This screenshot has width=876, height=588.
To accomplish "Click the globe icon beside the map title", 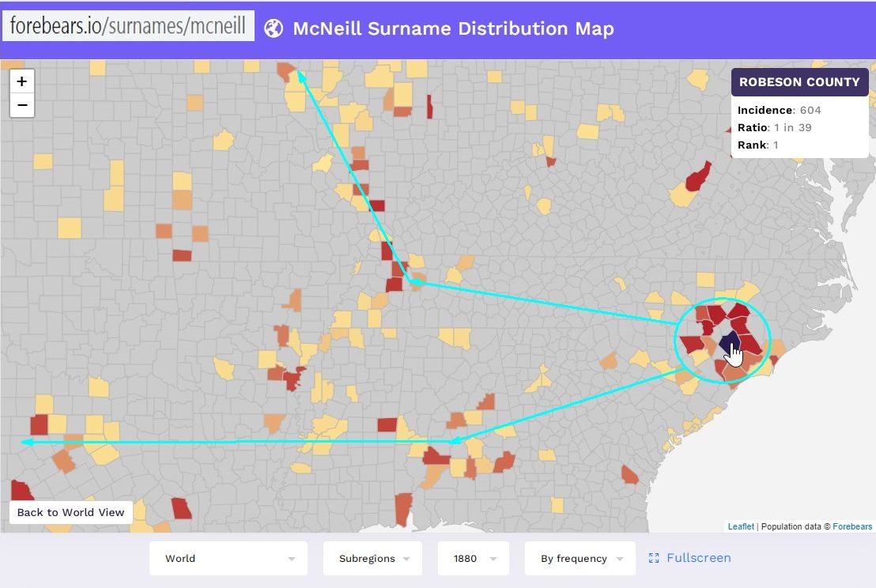I will (274, 29).
